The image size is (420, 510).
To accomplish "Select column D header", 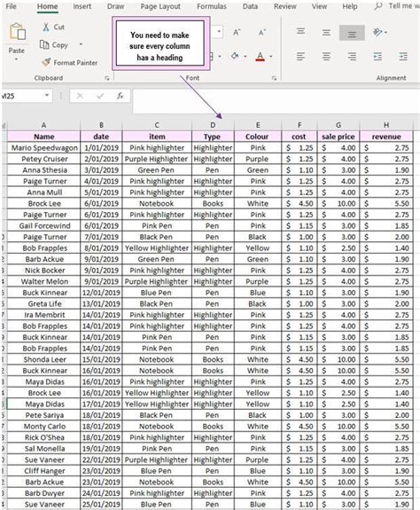I will 213,125.
